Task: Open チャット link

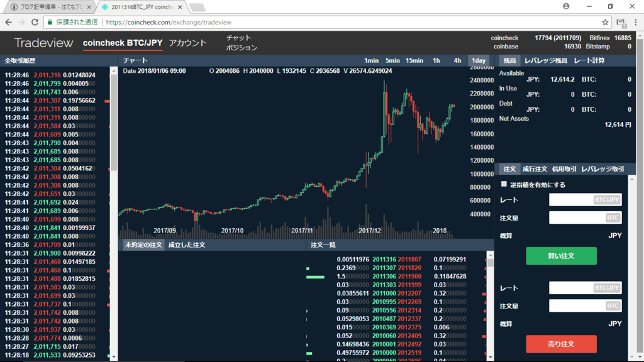Action: 238,38
